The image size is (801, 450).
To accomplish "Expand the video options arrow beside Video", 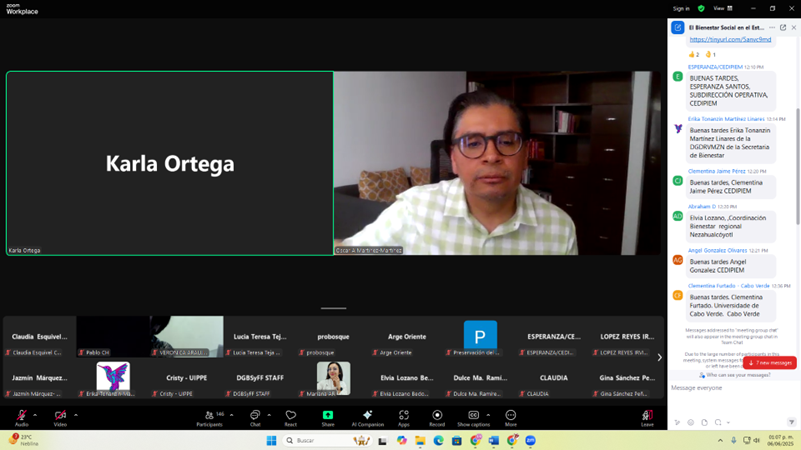I will (x=76, y=415).
